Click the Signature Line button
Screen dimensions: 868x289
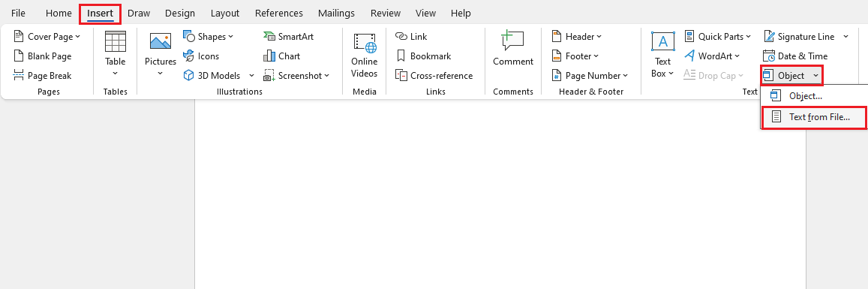800,37
